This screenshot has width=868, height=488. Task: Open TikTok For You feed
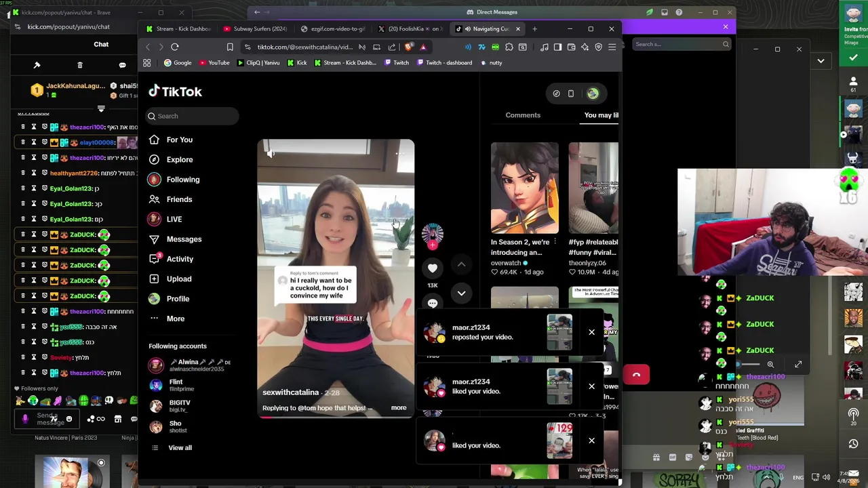pos(171,140)
